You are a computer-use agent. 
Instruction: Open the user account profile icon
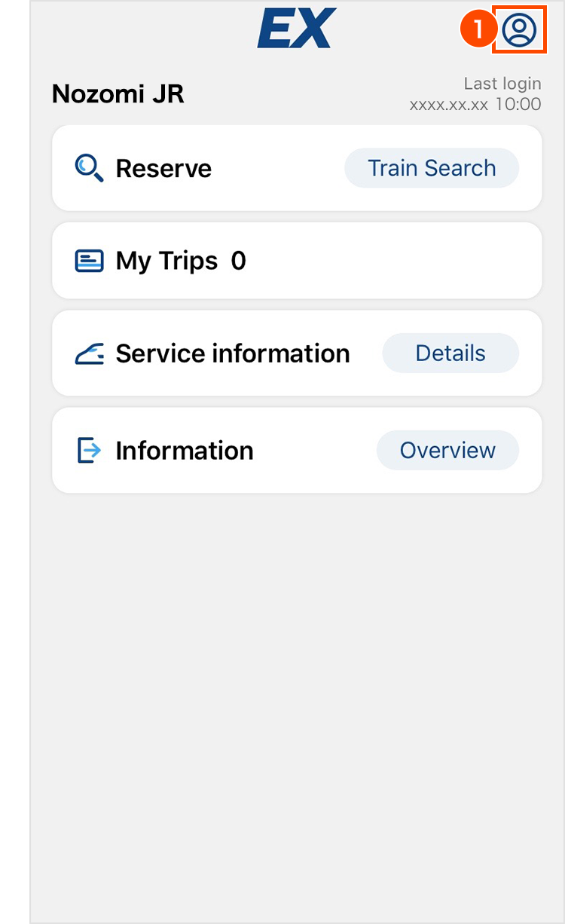(x=519, y=31)
